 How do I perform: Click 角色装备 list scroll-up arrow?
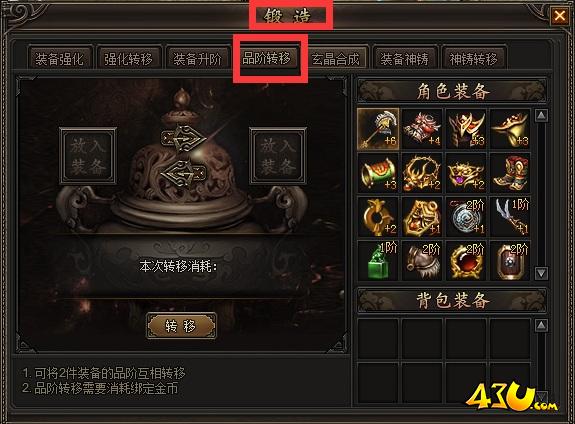point(541,116)
